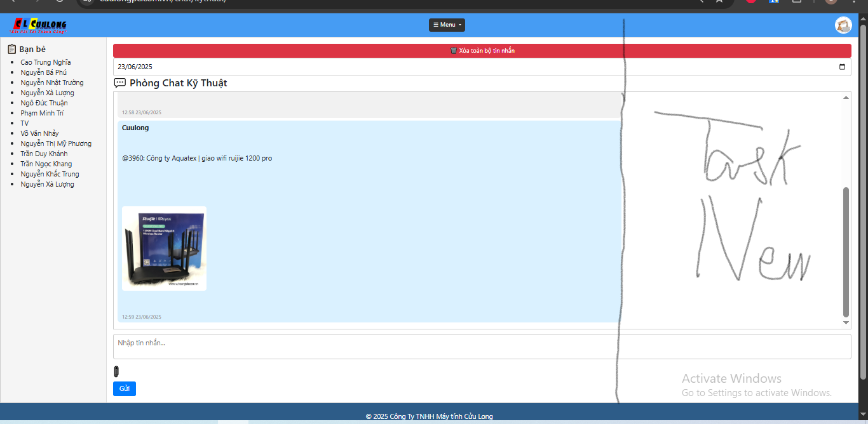Click the paperclip attach file icon
This screenshot has height=424, width=868.
(x=116, y=371)
